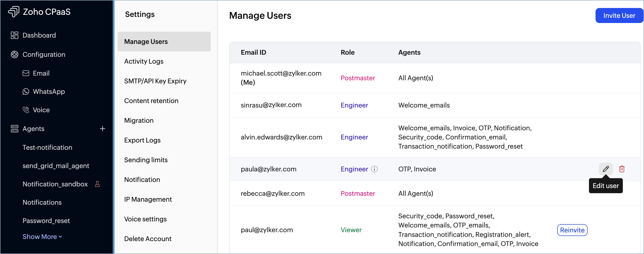The height and width of the screenshot is (254, 644).
Task: Click alvin.edwards@zylker.com email cell
Action: coord(281,137)
